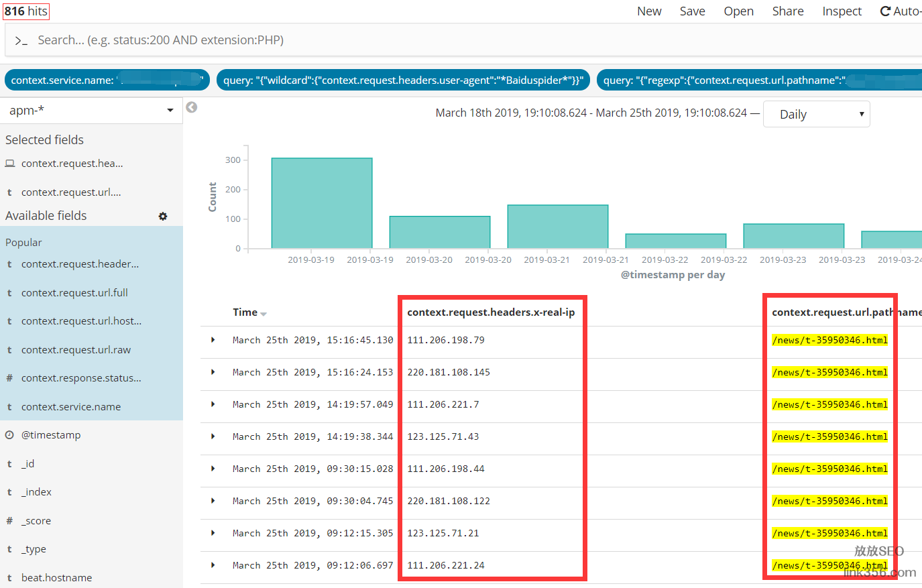Expand the row at 09:30:04.745

[213, 501]
